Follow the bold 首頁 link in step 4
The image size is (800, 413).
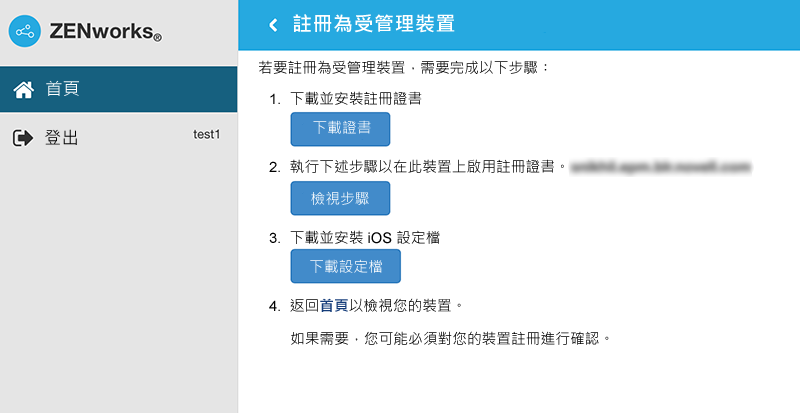pyautogui.click(x=334, y=305)
